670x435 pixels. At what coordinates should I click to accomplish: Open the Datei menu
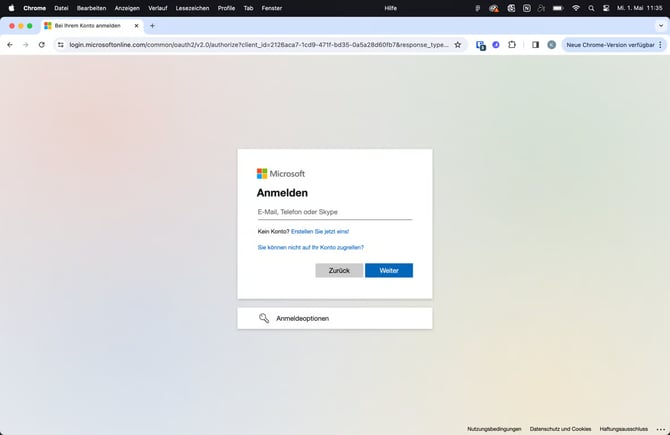pyautogui.click(x=61, y=8)
